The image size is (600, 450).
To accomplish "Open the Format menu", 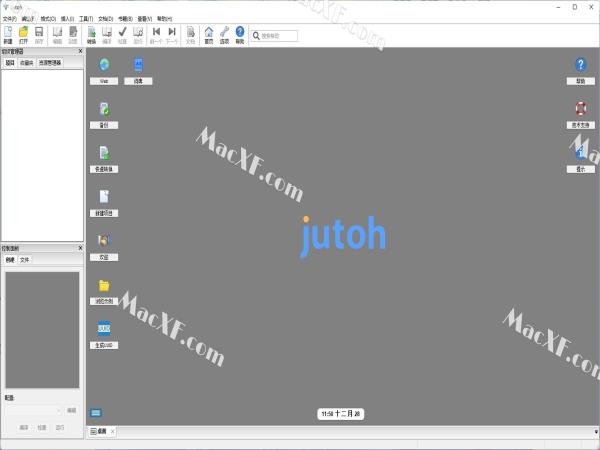I will tap(48, 18).
